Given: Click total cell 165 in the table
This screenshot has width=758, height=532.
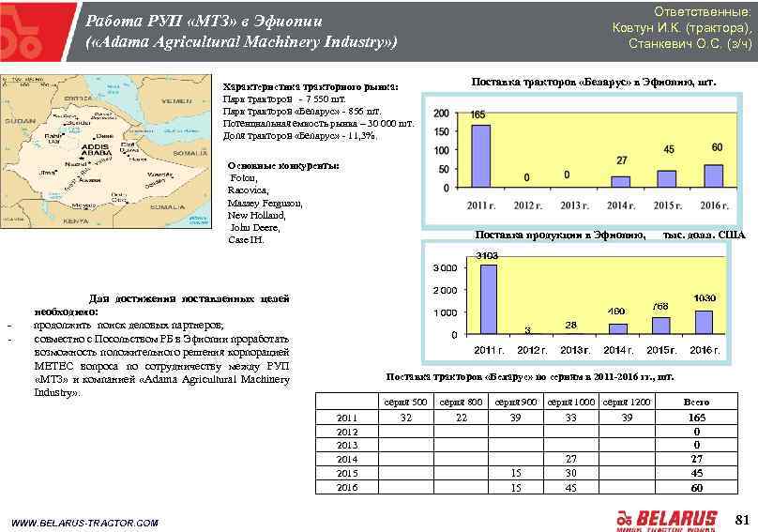Looking at the screenshot, I should tap(697, 418).
